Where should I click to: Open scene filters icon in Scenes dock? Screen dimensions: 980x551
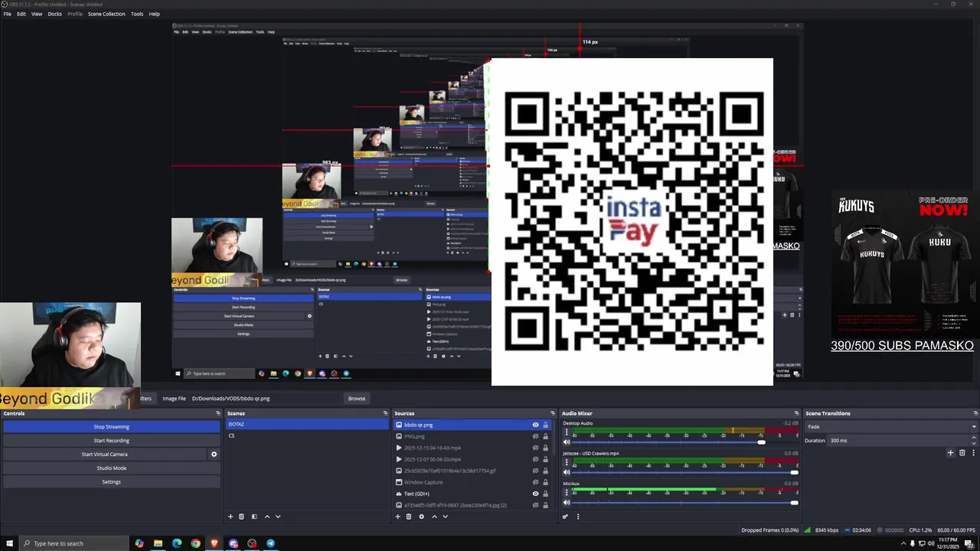[254, 517]
